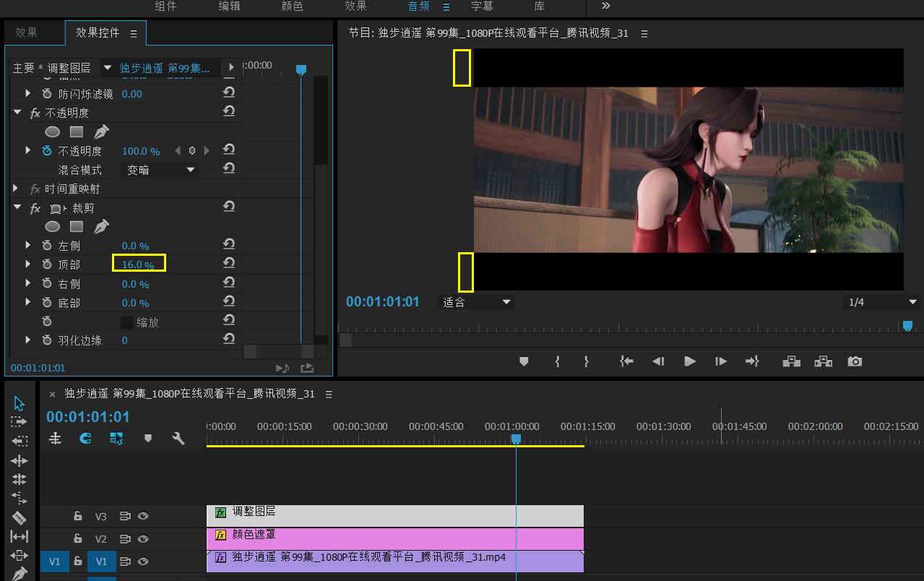This screenshot has height=581, width=924.
Task: Open the 效果控件 panel menu
Action: pos(134,33)
